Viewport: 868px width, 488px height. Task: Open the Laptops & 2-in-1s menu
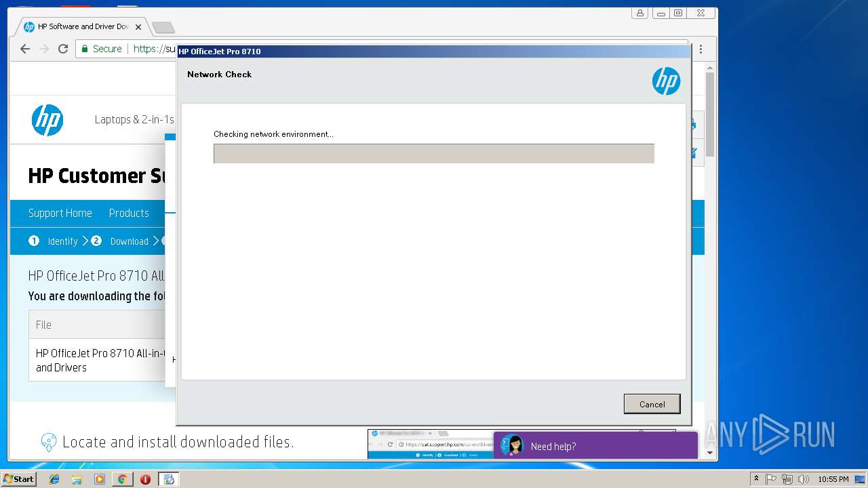coord(134,120)
